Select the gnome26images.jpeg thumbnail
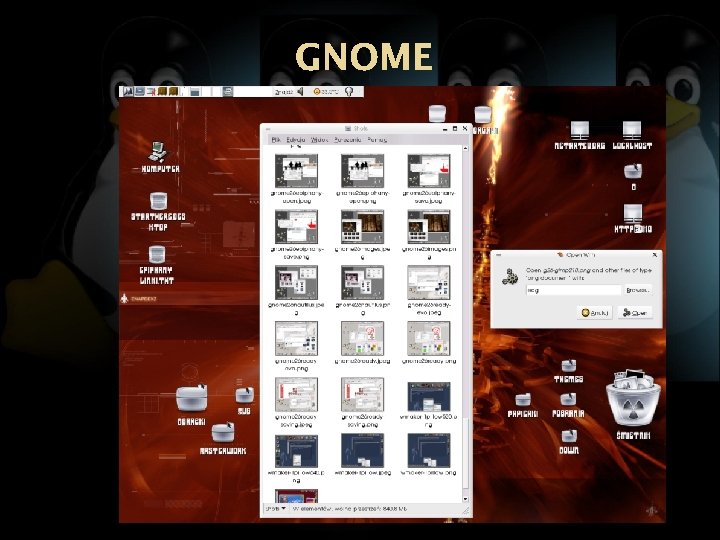The height and width of the screenshot is (540, 720). coord(362,227)
